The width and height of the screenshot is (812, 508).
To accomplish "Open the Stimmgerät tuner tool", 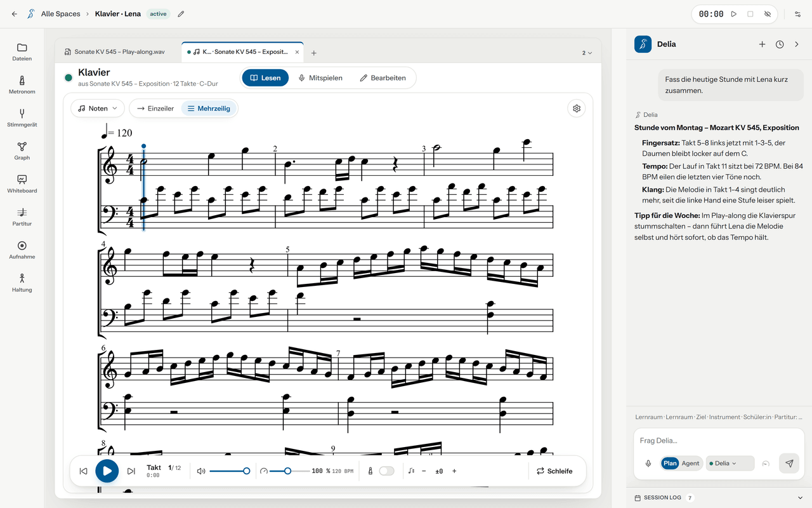I will [x=22, y=118].
